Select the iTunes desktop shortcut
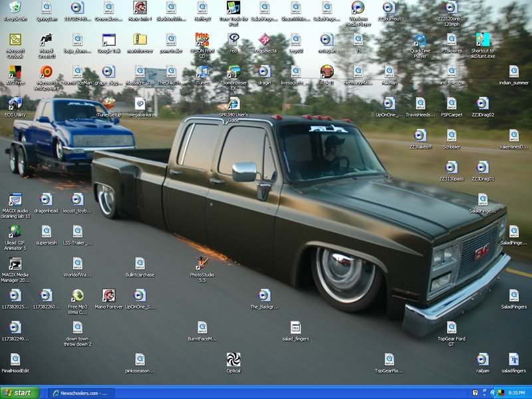The height and width of the screenshot is (399, 532). click(202, 72)
